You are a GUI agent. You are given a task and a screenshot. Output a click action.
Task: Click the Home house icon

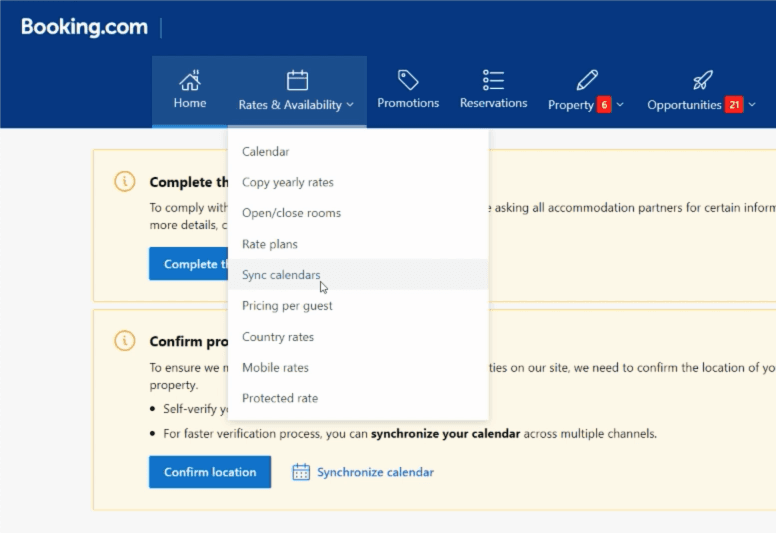[190, 80]
